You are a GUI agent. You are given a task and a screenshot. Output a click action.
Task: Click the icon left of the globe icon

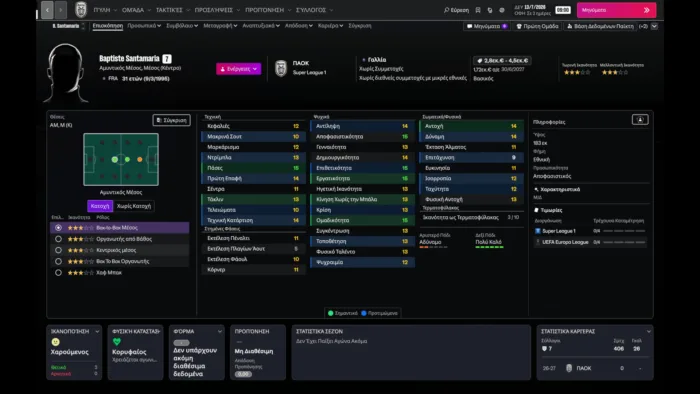click(x=490, y=10)
